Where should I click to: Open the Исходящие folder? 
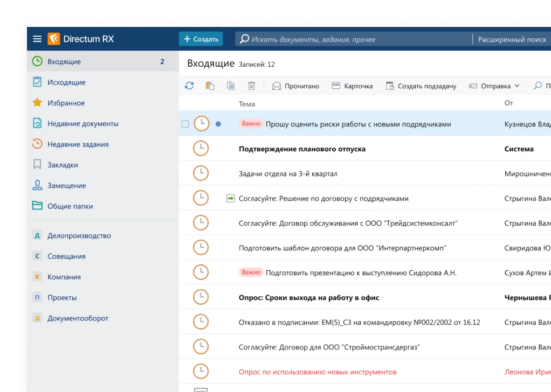coord(66,82)
